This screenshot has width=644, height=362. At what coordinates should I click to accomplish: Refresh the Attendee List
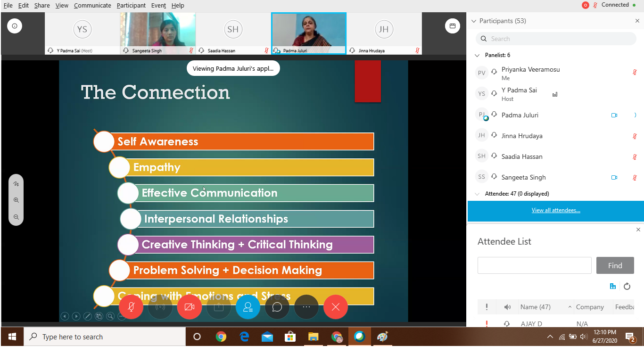coord(627,286)
